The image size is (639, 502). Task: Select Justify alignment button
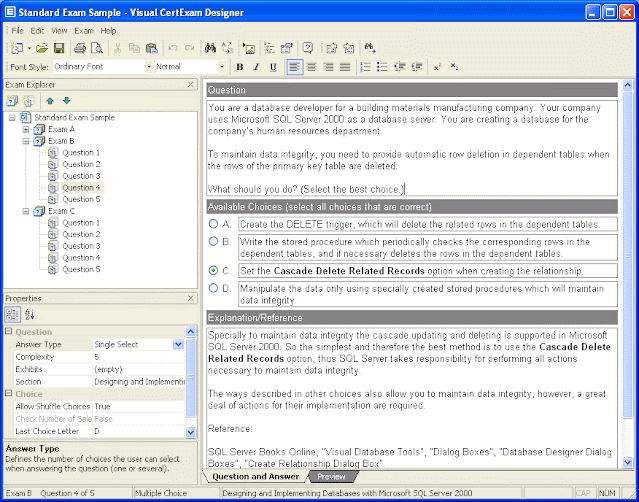tap(345, 67)
